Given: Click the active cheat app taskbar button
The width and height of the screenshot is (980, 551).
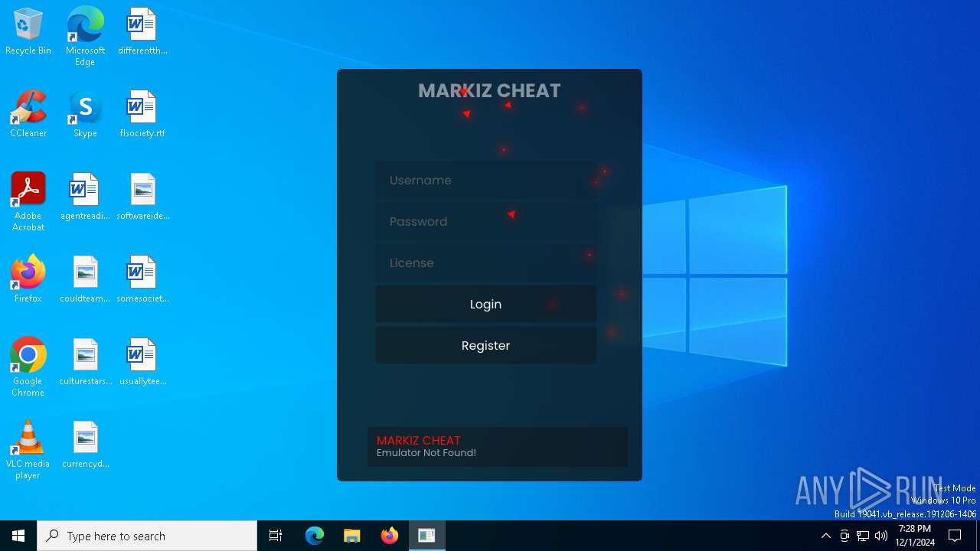Looking at the screenshot, I should (427, 536).
